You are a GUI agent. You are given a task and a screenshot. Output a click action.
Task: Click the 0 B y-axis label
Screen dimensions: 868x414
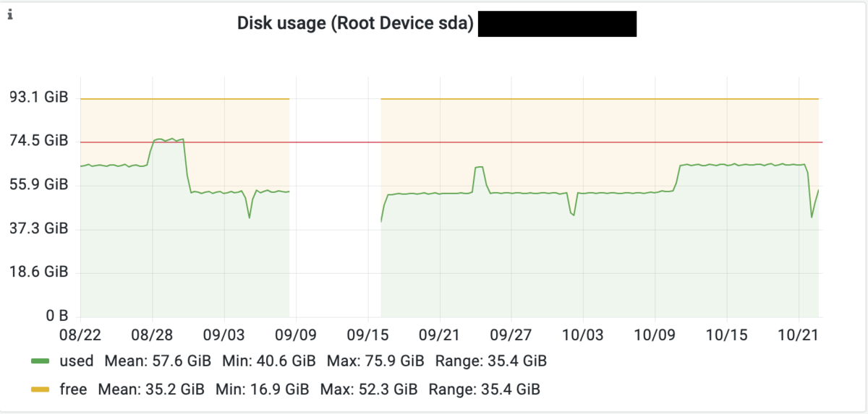[56, 316]
